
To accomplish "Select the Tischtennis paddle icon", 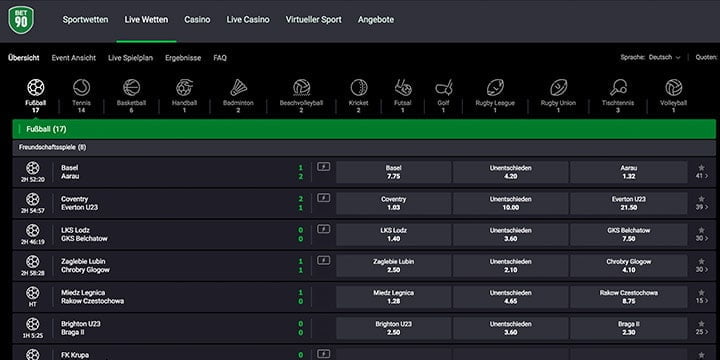I will (618, 87).
